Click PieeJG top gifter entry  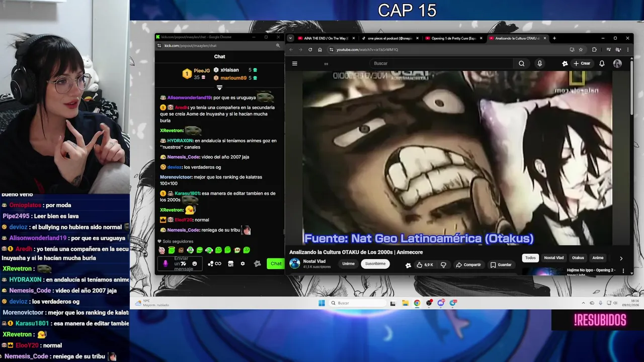click(x=196, y=74)
